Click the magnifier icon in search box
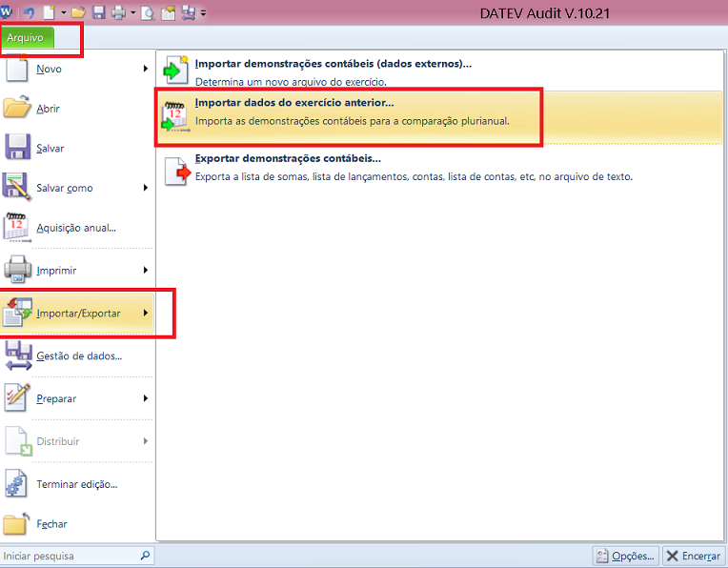 (x=146, y=555)
